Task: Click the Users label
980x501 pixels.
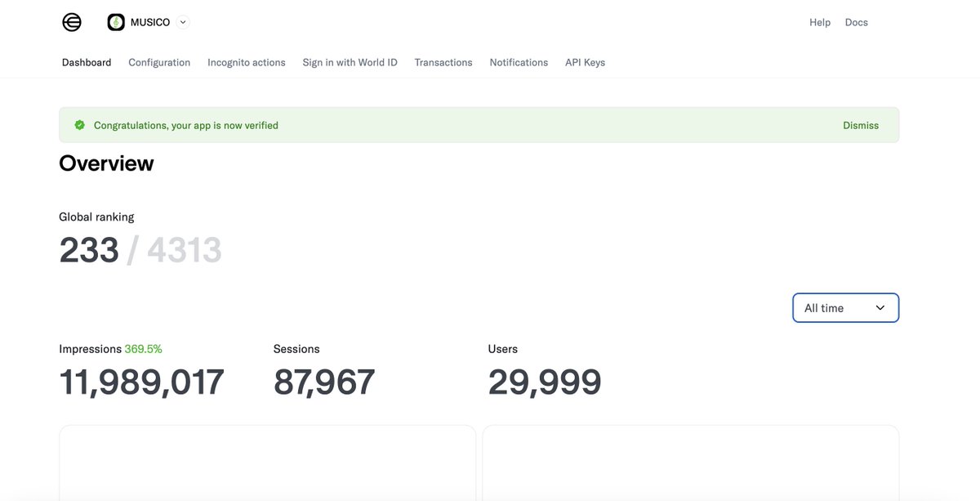Action: coord(503,349)
